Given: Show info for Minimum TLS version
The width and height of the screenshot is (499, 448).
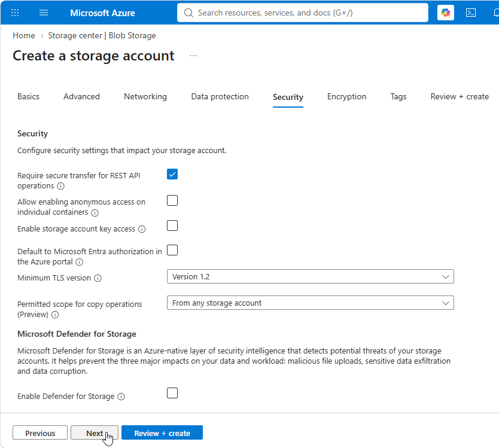Looking at the screenshot, I should tap(98, 278).
